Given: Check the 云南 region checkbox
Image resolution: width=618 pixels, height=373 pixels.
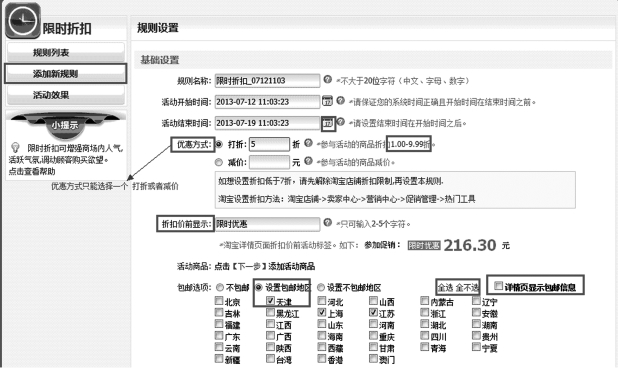Looking at the screenshot, I should (x=219, y=347).
